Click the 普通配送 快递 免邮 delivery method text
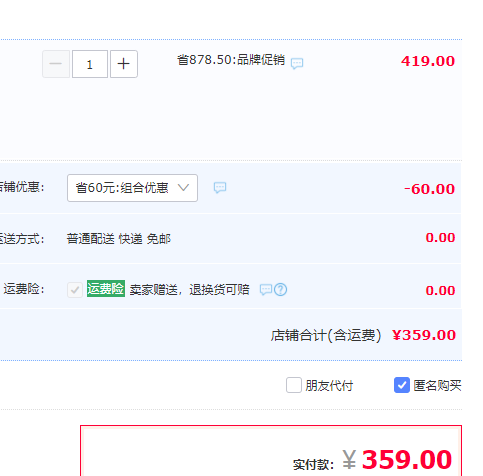This screenshot has height=476, width=483. point(119,239)
